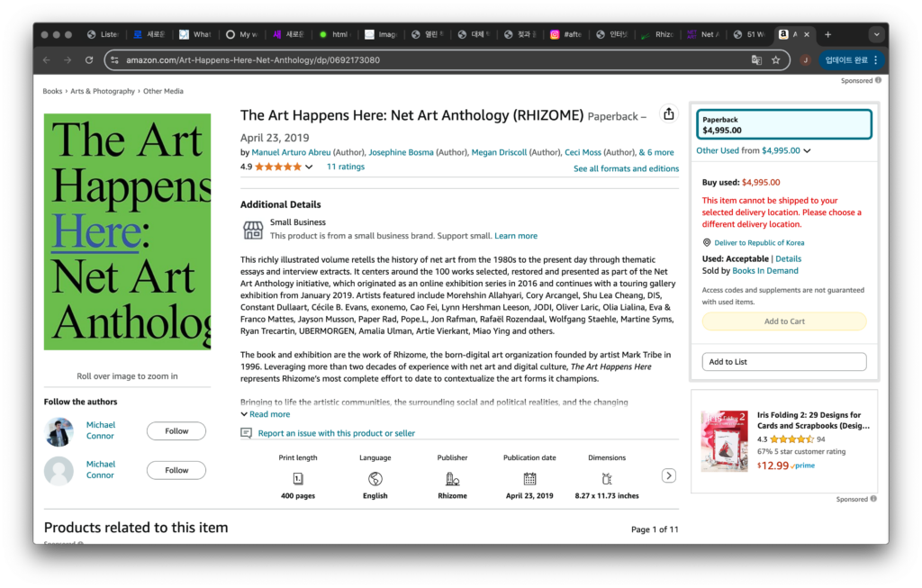The height and width of the screenshot is (588, 922).
Task: Click the share icon beside the book title
Action: point(668,114)
